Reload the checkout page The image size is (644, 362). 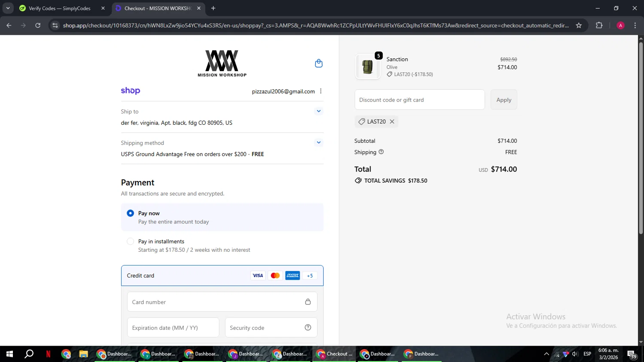(x=38, y=25)
